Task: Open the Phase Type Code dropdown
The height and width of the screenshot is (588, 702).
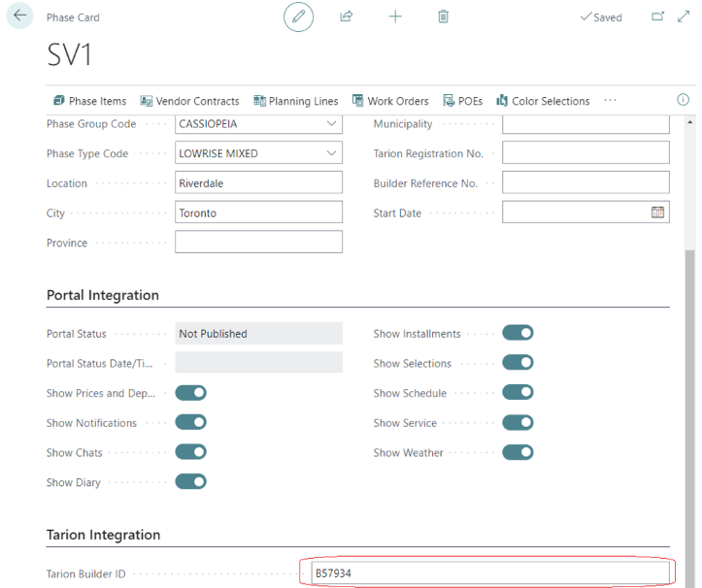Action: click(x=332, y=153)
